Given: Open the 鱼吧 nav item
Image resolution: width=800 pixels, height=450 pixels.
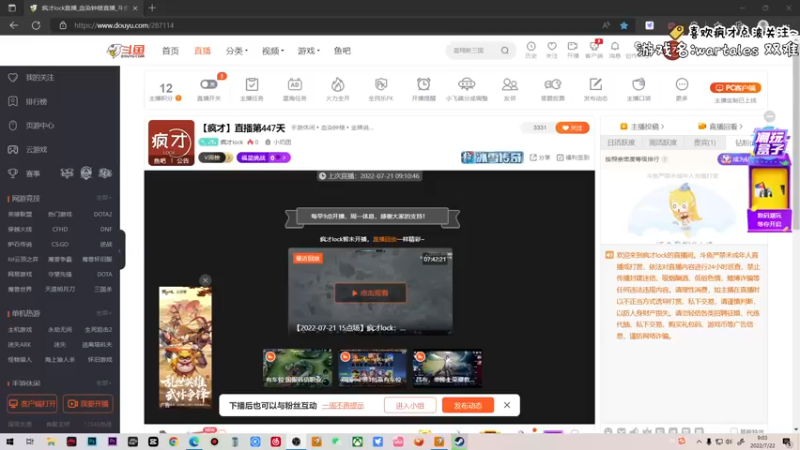Looking at the screenshot, I should (342, 51).
